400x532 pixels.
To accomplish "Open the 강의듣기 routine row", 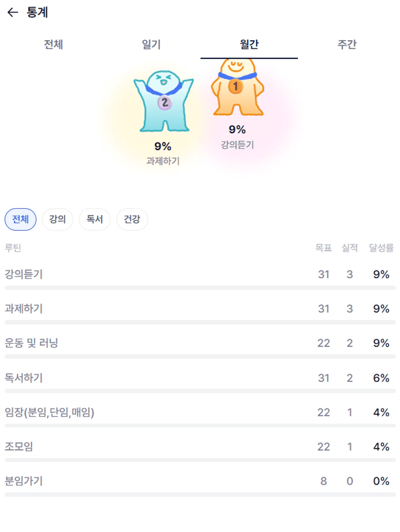I will tap(24, 274).
